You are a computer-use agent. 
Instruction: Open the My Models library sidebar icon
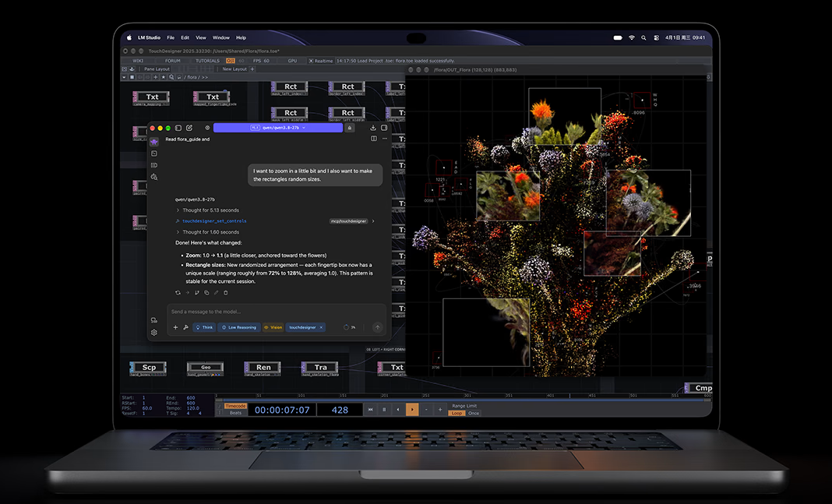[154, 165]
